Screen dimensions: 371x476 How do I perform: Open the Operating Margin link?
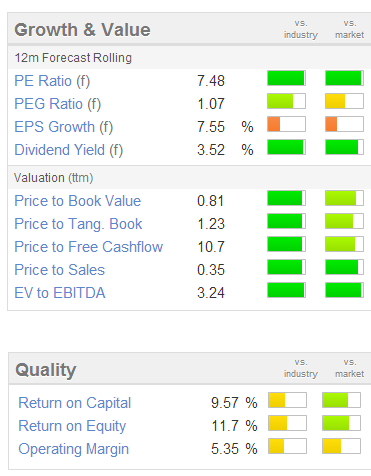point(73,449)
